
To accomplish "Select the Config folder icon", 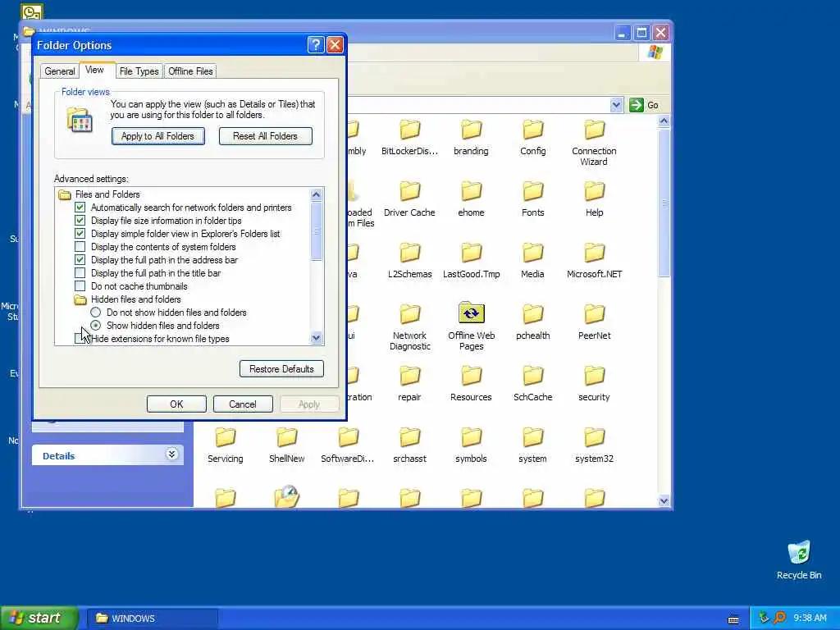I will click(533, 129).
